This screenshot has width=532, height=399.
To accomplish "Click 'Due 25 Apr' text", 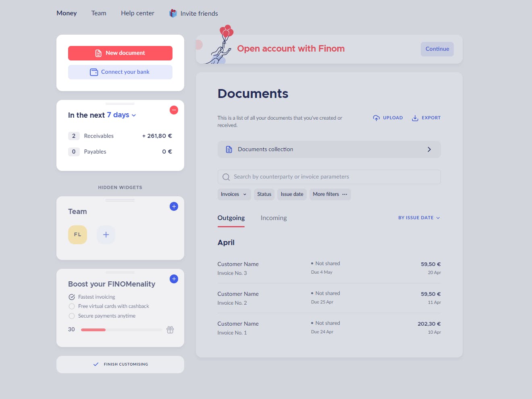I will (x=322, y=302).
